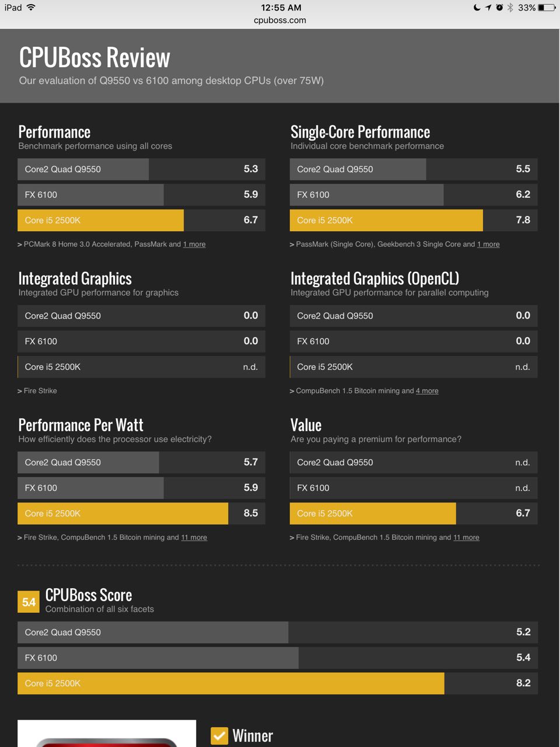Open '1 more' link under Single-Core Performance
Screen dimensions: 560x747
pyautogui.click(x=488, y=245)
